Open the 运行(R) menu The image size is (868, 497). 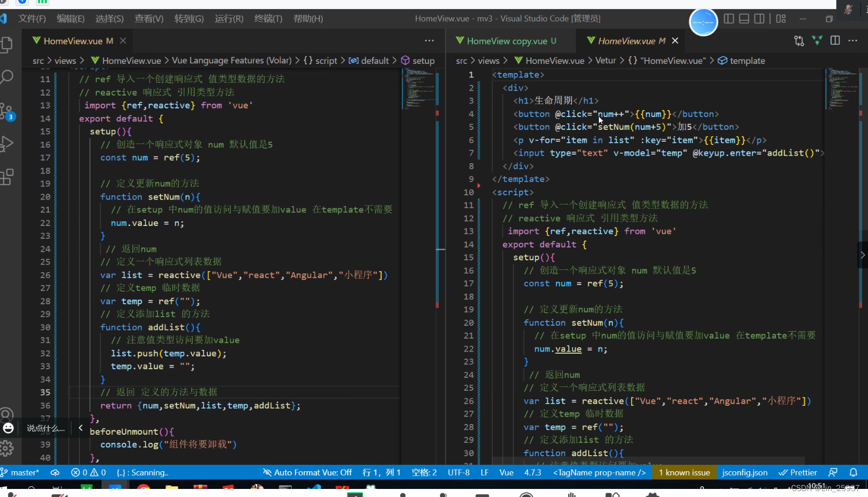229,19
